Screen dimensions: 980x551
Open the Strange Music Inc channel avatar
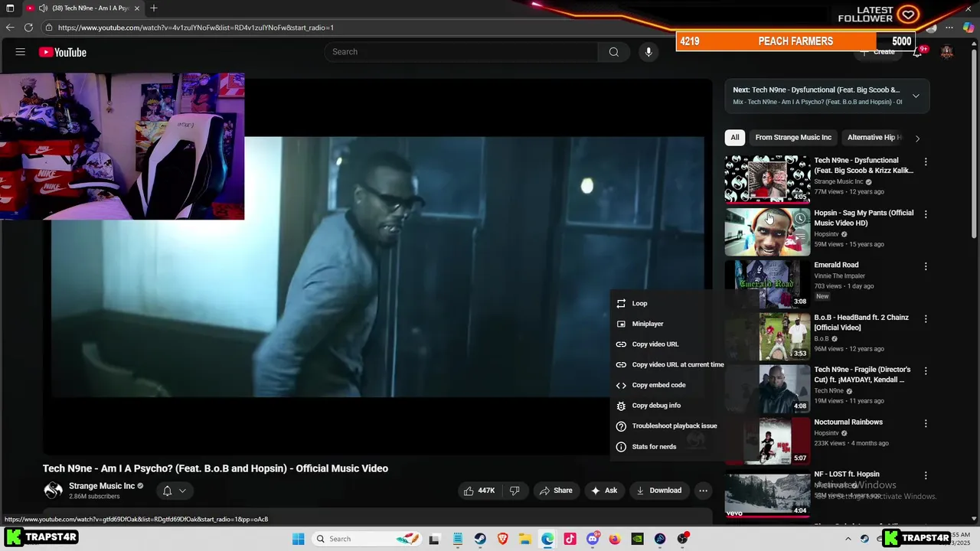(x=53, y=491)
